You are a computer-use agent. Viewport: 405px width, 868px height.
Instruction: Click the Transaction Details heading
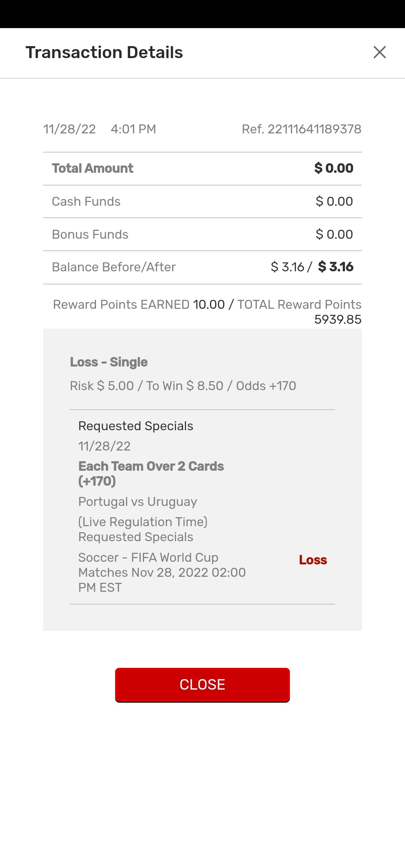coord(104,52)
